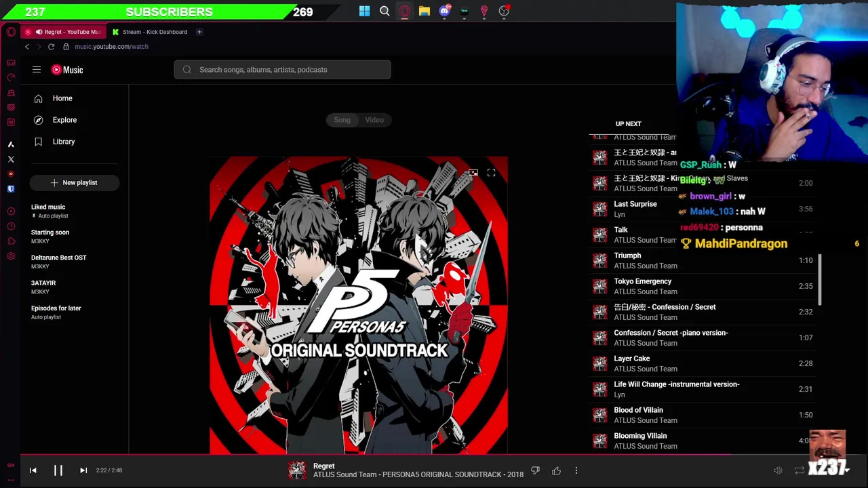Viewport: 868px width, 488px height.
Task: Open Windows taskbar search
Action: 384,11
